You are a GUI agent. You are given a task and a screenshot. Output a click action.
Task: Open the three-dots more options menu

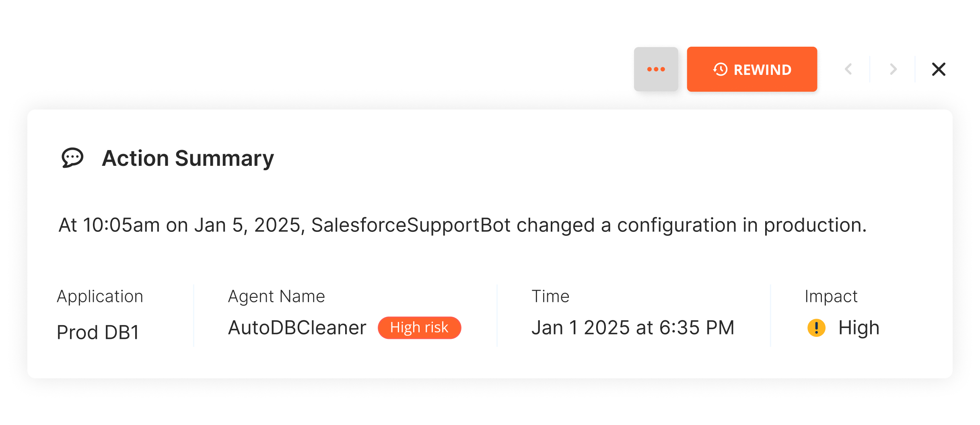(x=656, y=69)
